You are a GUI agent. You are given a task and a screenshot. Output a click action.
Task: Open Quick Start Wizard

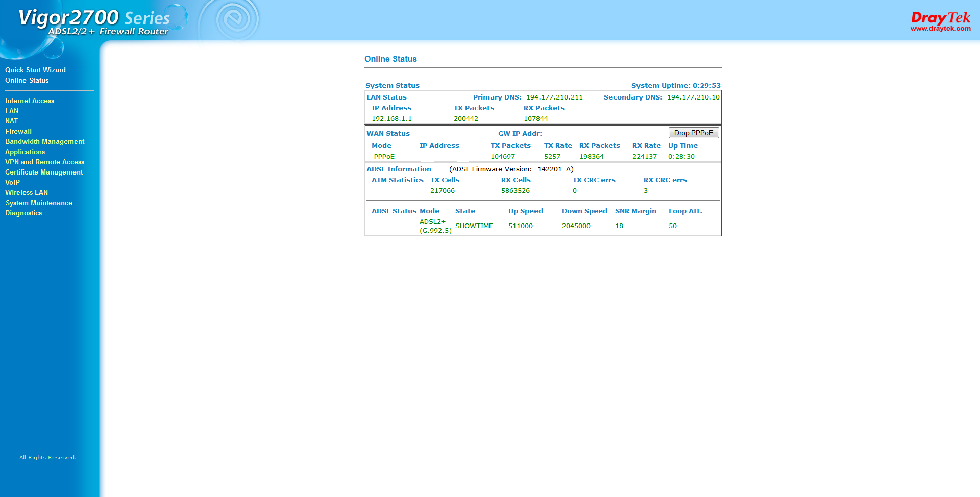[x=35, y=70]
